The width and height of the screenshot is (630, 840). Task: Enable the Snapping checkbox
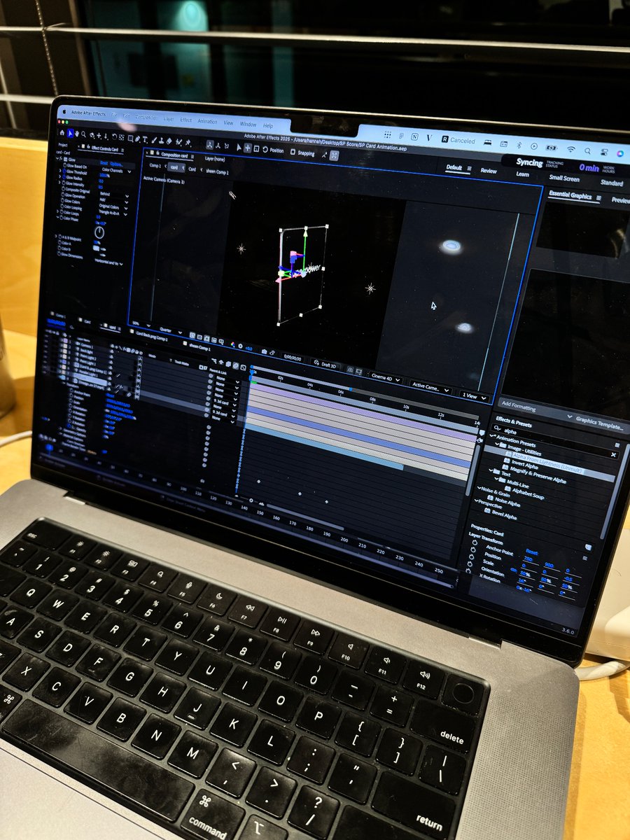(x=293, y=152)
